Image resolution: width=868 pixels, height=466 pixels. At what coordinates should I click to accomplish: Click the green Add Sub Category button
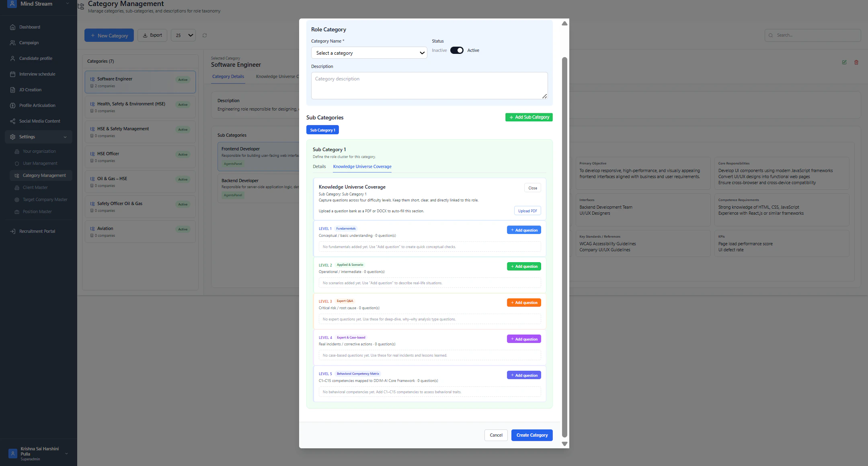click(529, 117)
